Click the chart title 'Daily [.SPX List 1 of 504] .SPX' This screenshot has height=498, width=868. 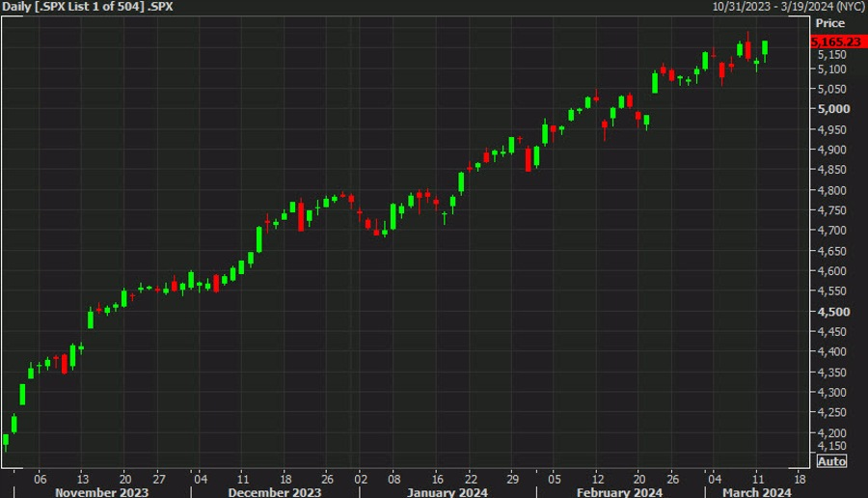(x=88, y=7)
